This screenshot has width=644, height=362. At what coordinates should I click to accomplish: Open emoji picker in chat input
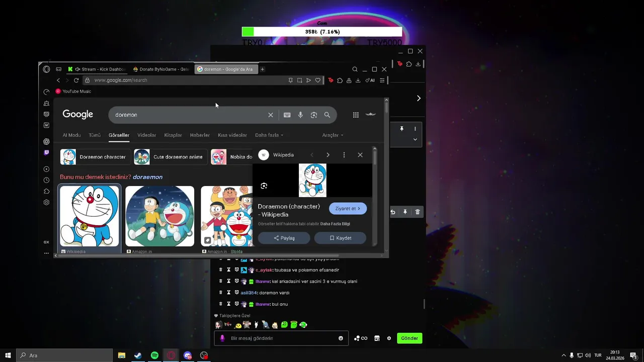point(341,338)
